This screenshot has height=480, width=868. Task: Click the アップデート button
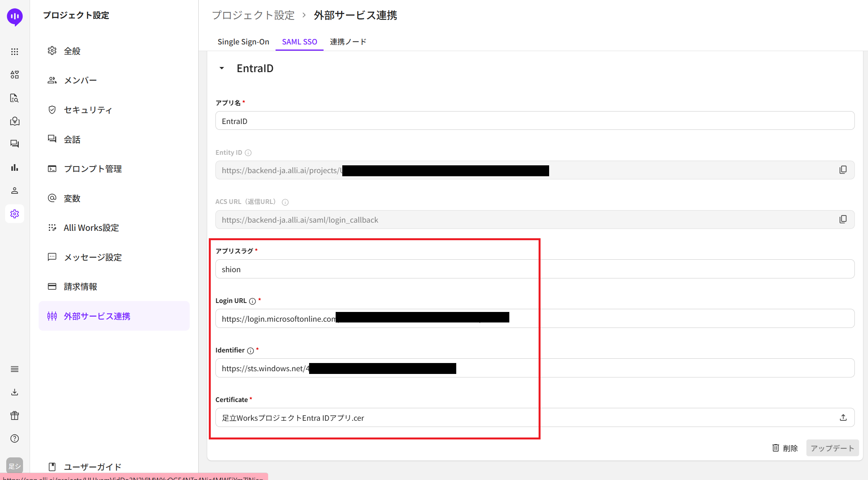point(832,448)
